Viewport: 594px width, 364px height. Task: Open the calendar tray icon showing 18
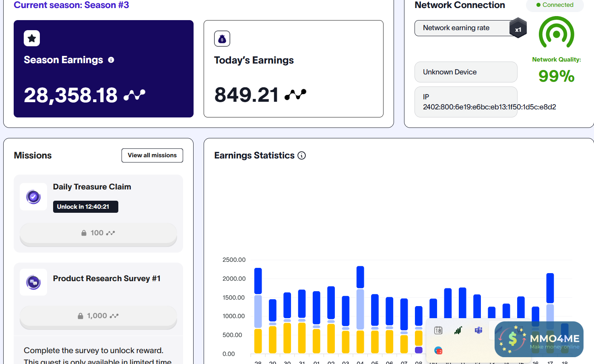[x=438, y=330]
